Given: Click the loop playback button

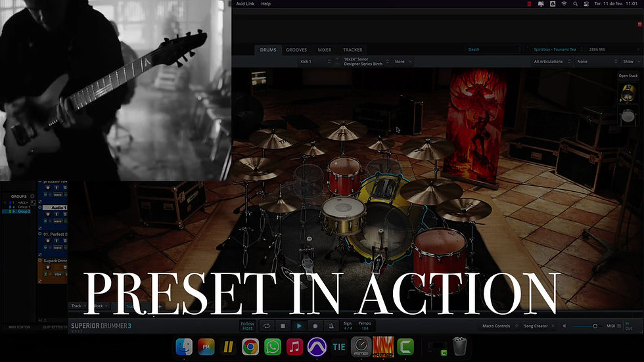Looking at the screenshot, I should [x=267, y=326].
